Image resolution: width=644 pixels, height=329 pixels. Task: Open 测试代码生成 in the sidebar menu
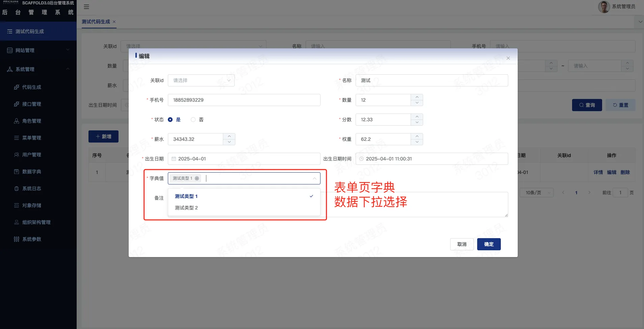38,31
